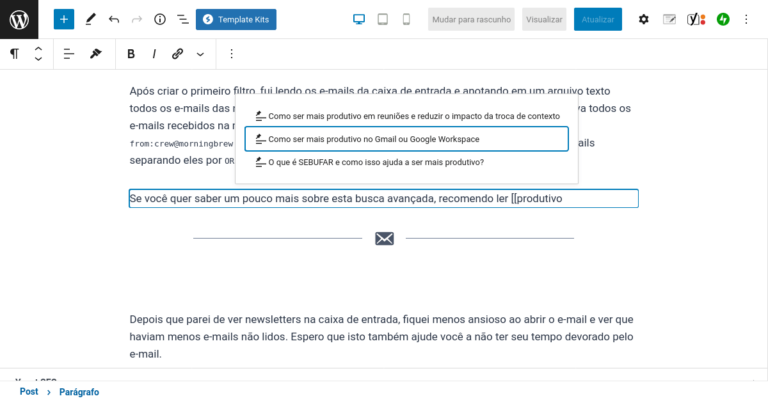This screenshot has height=403, width=768.
Task: Toggle italic formatting
Action: pos(154,54)
